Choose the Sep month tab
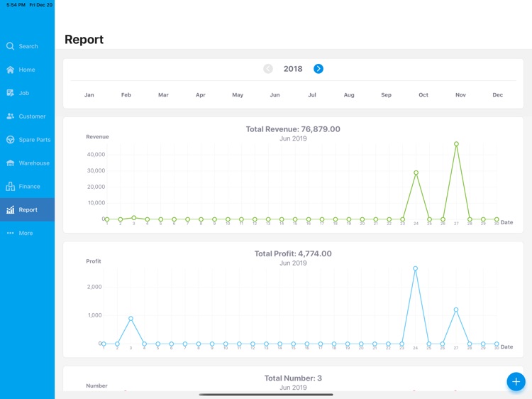532x399 pixels. [386, 94]
